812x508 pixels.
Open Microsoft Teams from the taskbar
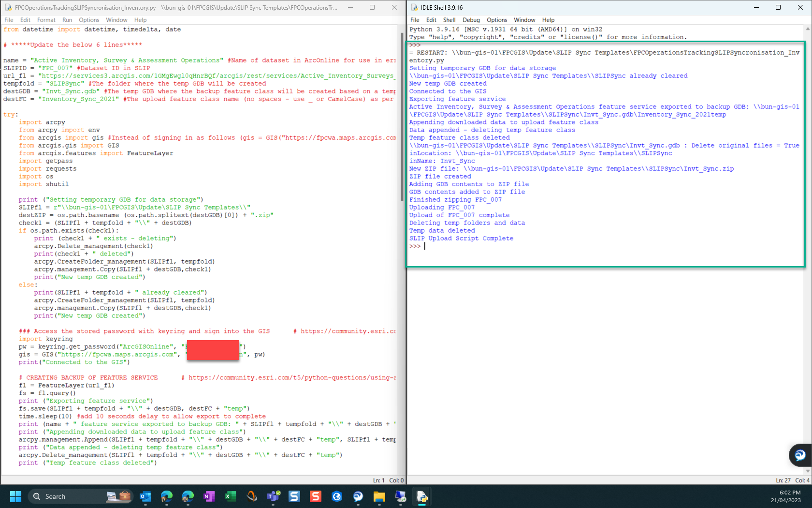click(273, 496)
